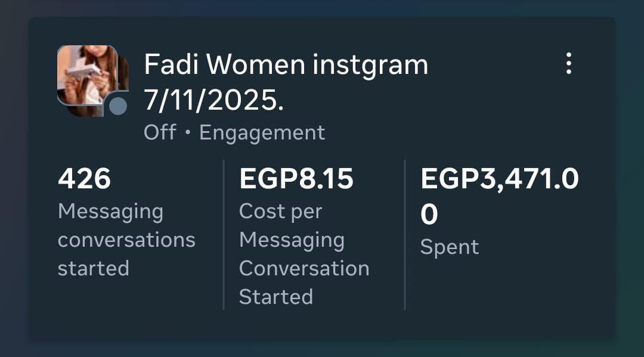This screenshot has height=357, width=644.
Task: Click the "Off" delivery status text
Action: (160, 132)
